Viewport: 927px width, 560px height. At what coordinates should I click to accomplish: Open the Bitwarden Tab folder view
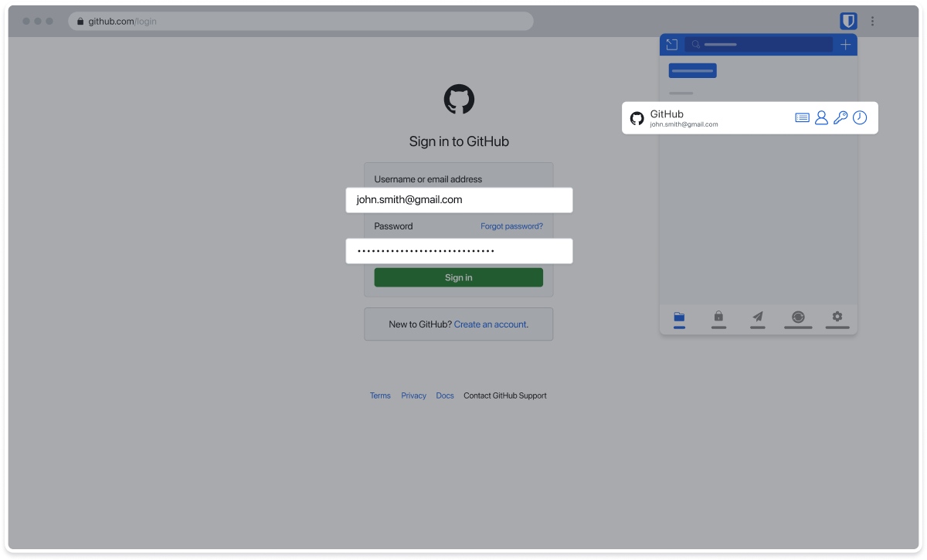[679, 318]
